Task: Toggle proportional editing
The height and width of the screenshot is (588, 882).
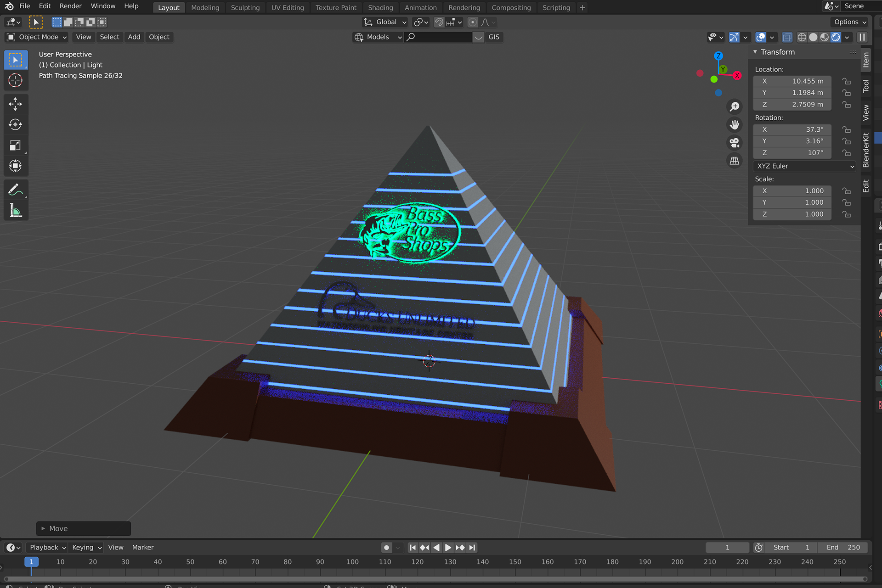Action: click(472, 22)
